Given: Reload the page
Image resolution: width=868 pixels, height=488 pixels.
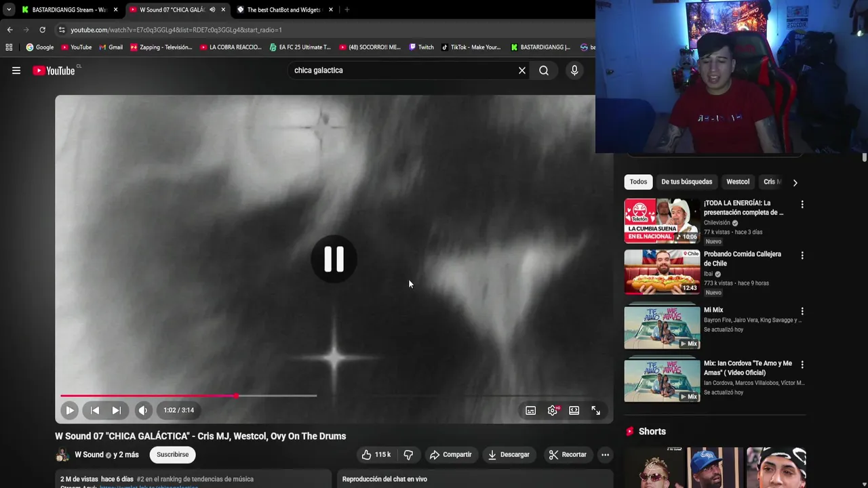Looking at the screenshot, I should [42, 30].
